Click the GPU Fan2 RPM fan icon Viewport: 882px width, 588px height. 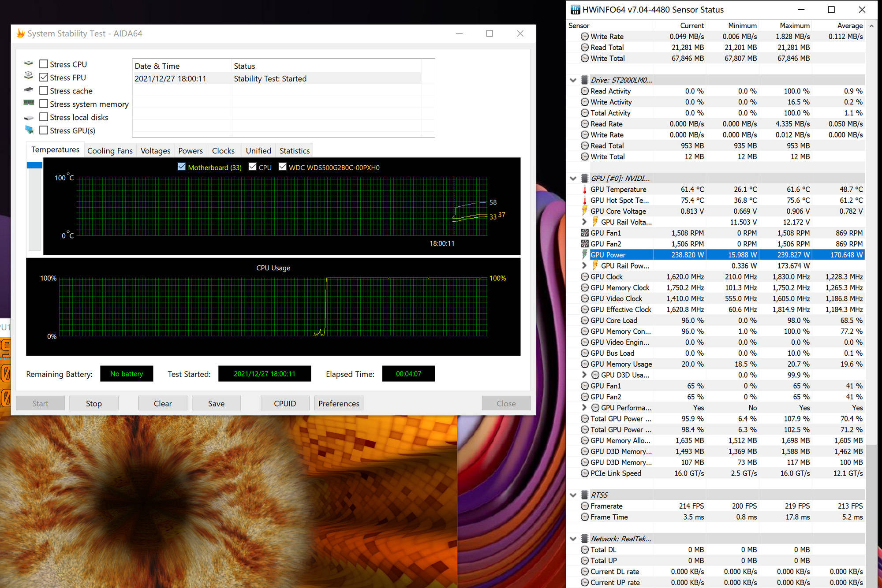point(585,244)
